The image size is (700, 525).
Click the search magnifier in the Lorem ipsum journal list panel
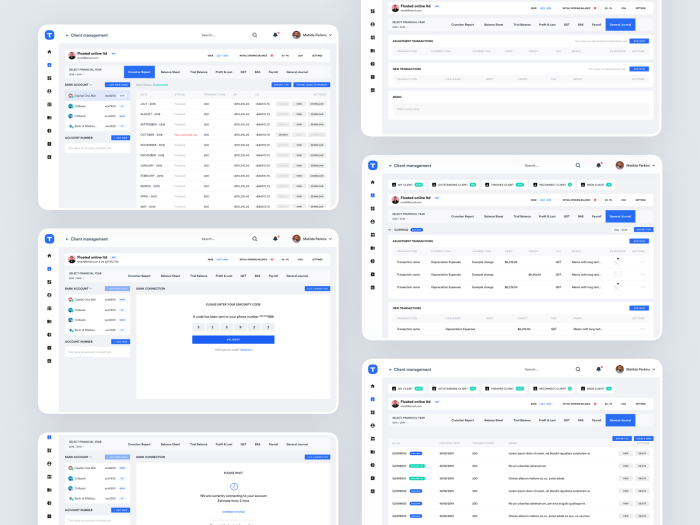point(578,369)
